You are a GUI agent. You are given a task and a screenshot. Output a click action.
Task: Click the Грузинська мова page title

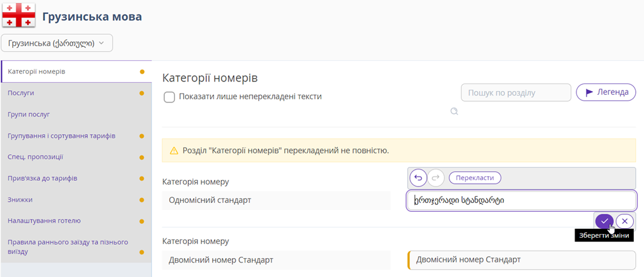[92, 17]
